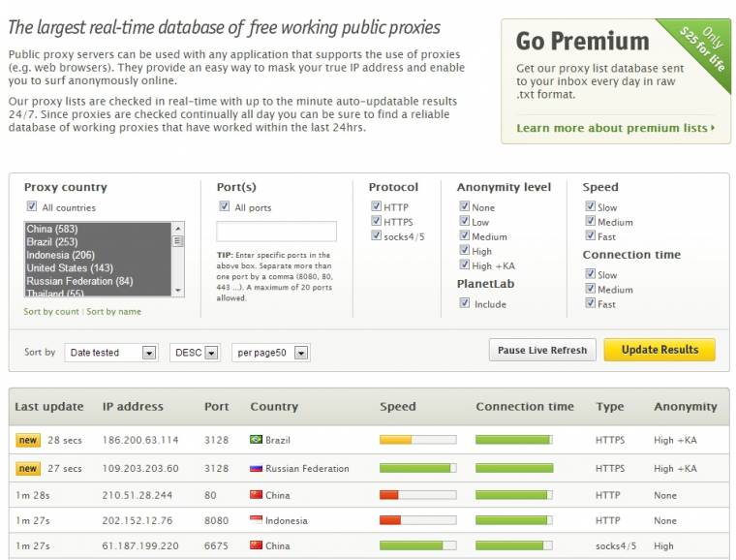This screenshot has height=560, width=736.
Task: Click the 'new' badge in 27 secs row
Action: point(28,469)
